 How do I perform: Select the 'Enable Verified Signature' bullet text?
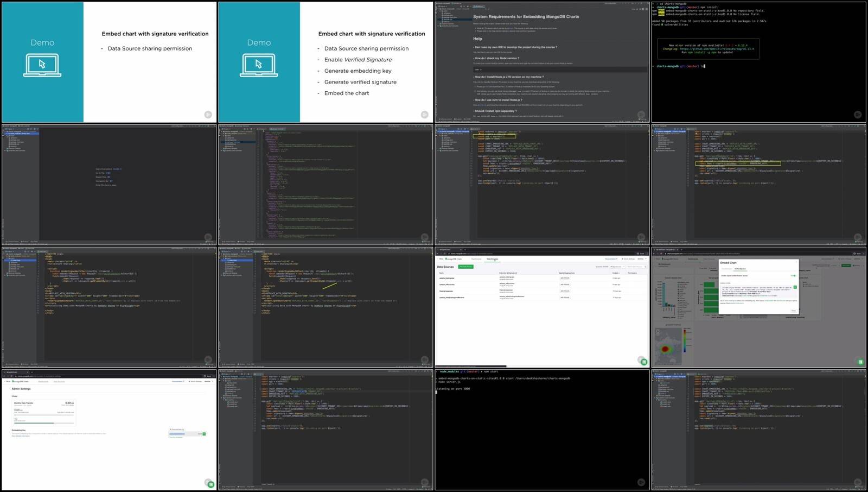pos(358,60)
